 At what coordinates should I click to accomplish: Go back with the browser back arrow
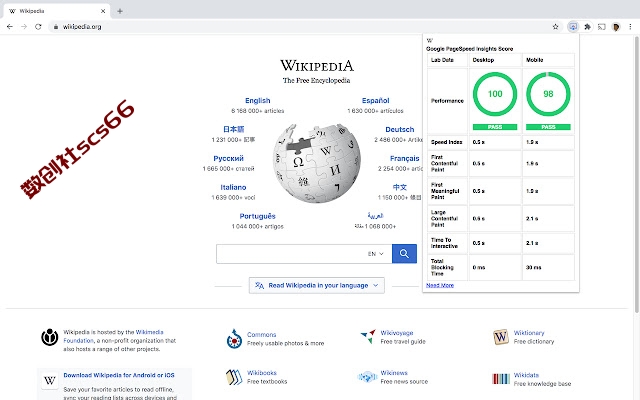point(10,27)
